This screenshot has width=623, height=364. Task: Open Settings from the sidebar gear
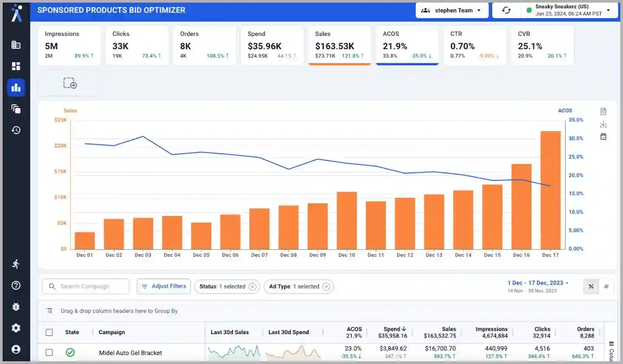(16, 328)
